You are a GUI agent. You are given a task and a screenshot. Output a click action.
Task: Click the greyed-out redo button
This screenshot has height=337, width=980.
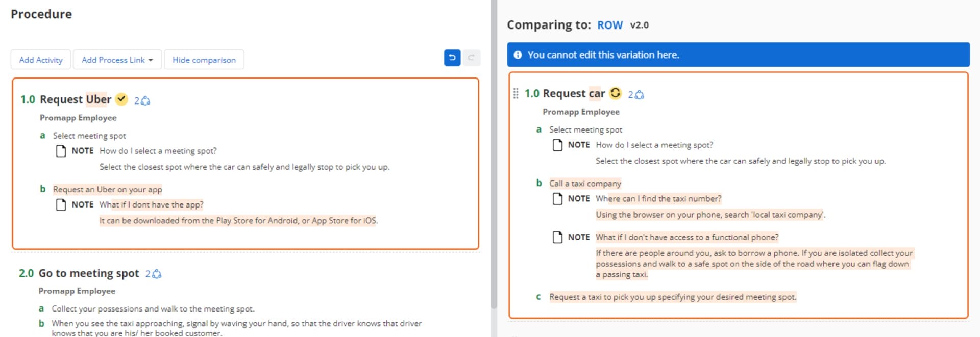(471, 58)
